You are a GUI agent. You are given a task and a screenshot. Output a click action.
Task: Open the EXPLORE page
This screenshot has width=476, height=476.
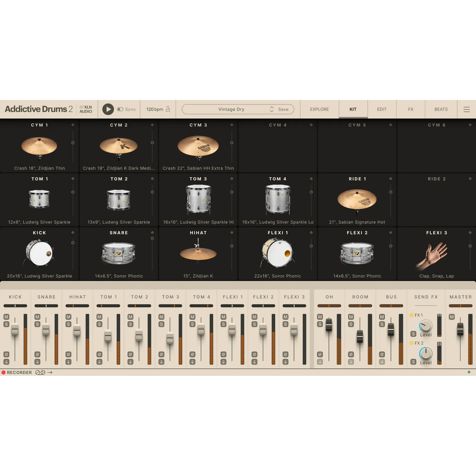point(319,109)
